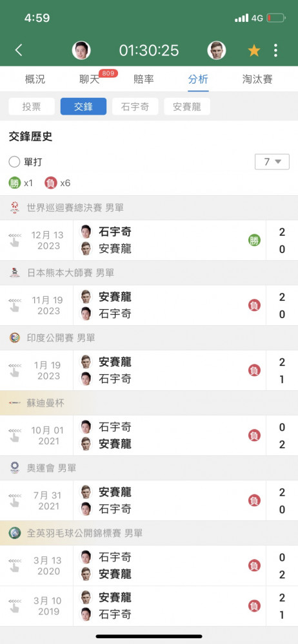Open the three-dot more options menu

(275, 50)
